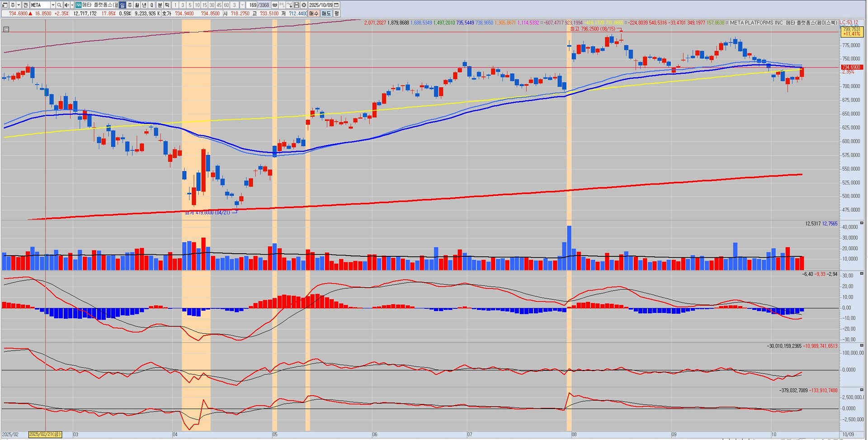
Task: Choose the 30 interval preset
Action: 212,5
